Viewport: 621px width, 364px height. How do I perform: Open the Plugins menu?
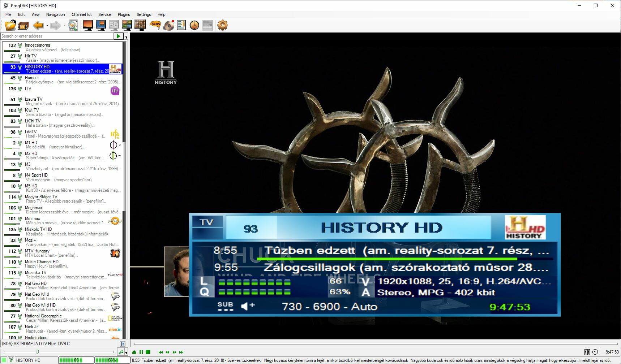coord(124,14)
